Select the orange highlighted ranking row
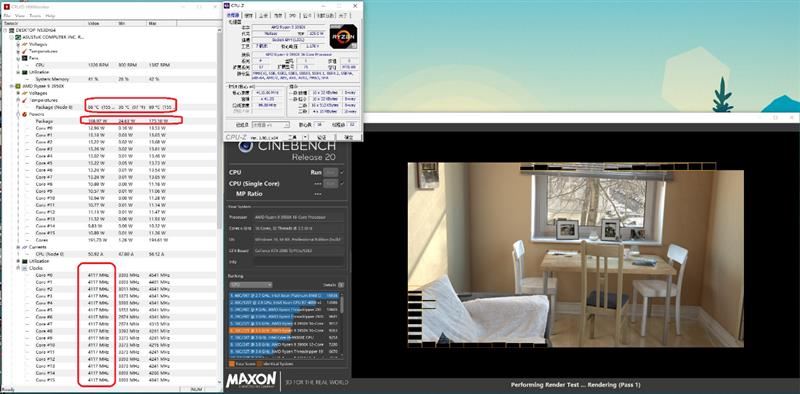800x394 pixels. [x=284, y=330]
